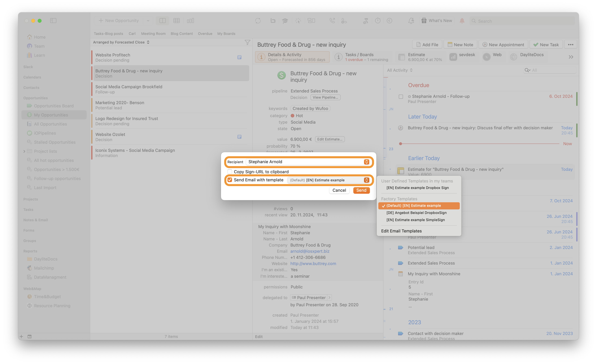Click the sync refresh toolbar icon

pyautogui.click(x=258, y=21)
